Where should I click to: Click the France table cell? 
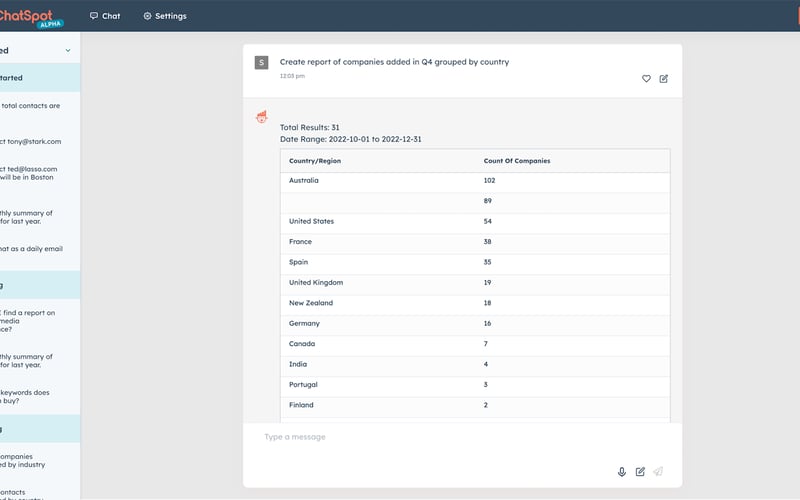[x=300, y=242]
